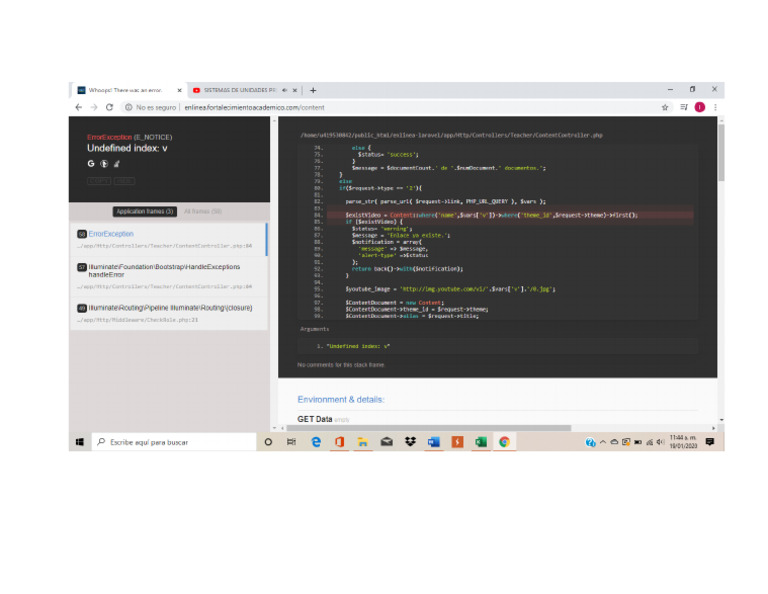
Task: Reload the error page
Action: tap(109, 107)
